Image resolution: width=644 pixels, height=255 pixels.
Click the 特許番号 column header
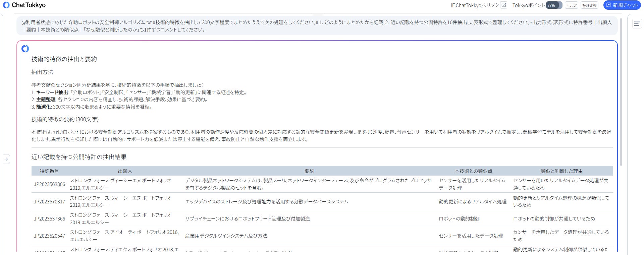[49, 171]
